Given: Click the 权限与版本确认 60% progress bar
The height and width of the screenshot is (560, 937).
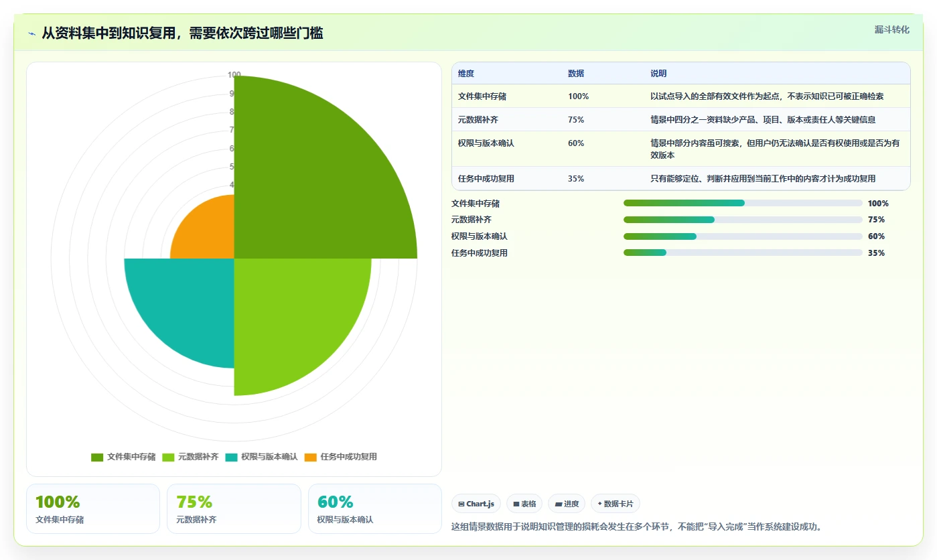Looking at the screenshot, I should click(743, 236).
